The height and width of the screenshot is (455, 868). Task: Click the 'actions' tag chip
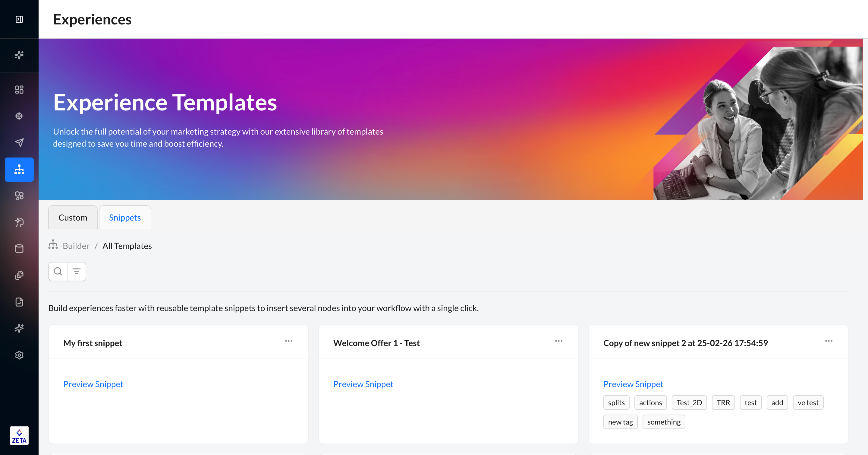click(650, 403)
